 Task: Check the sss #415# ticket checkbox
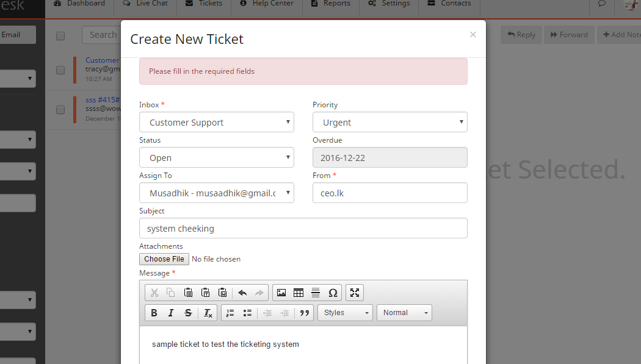pos(60,110)
